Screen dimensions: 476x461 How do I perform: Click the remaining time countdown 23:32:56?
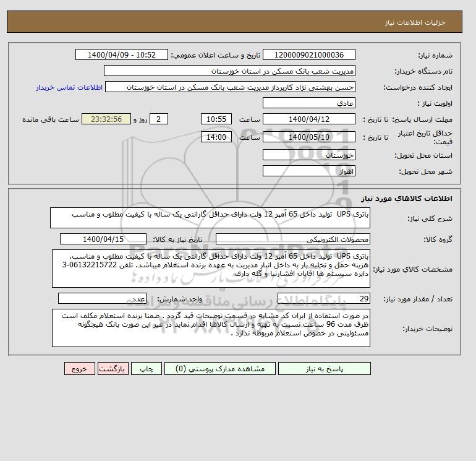click(106, 119)
